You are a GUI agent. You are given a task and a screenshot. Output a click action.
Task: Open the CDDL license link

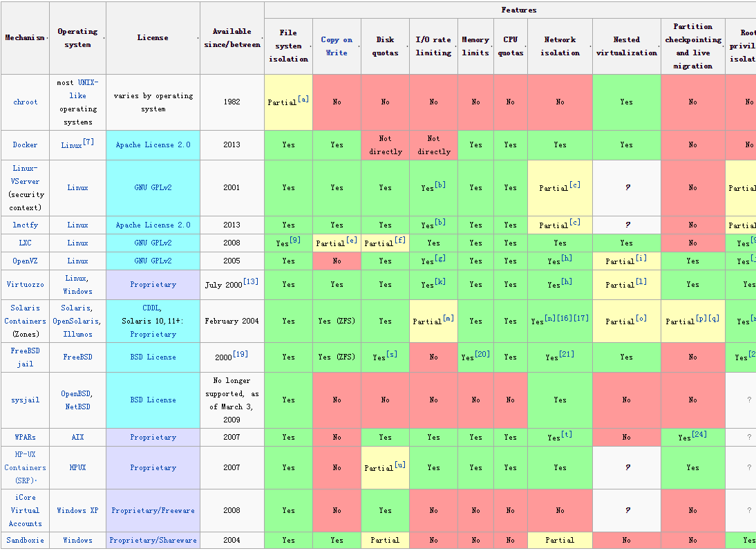(x=151, y=308)
